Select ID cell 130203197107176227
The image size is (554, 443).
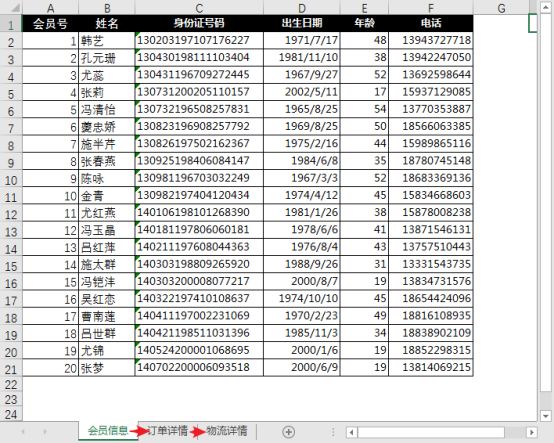click(x=199, y=41)
